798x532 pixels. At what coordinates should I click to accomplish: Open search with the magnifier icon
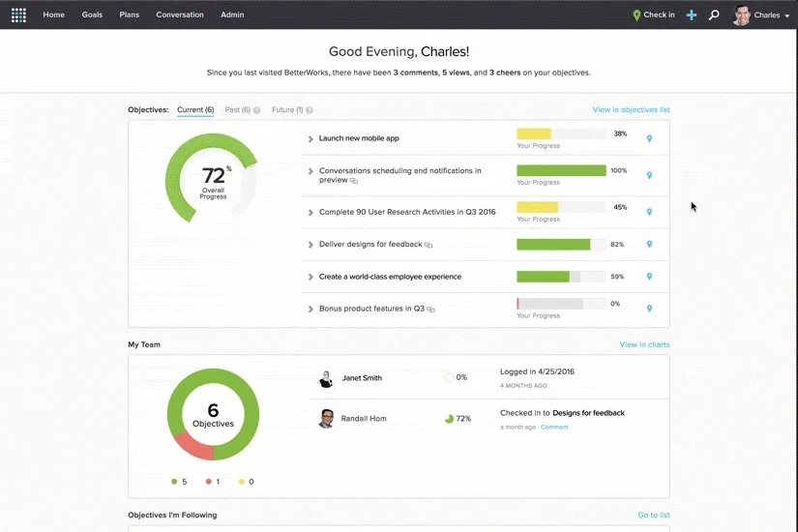714,15
